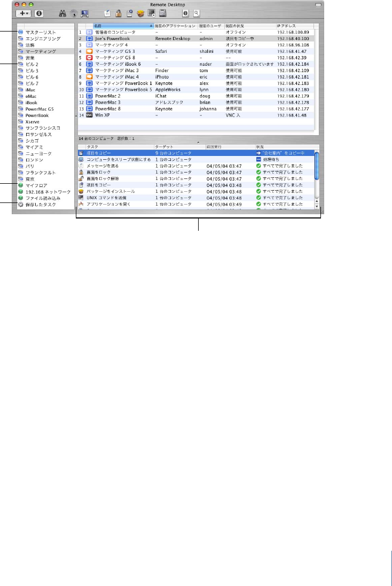Sort tasks by the 状況 column header
The image size is (392, 586).
[x=287, y=147]
